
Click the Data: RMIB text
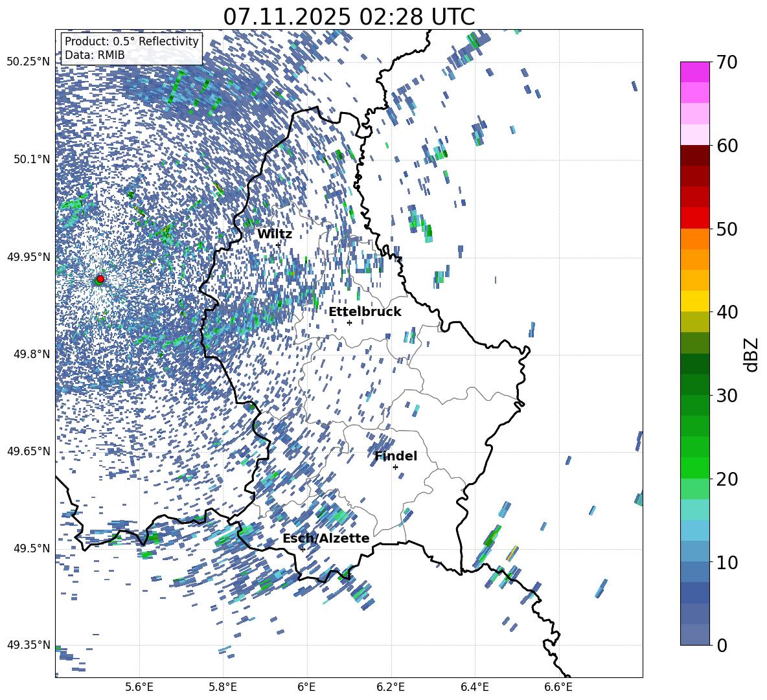pos(95,55)
